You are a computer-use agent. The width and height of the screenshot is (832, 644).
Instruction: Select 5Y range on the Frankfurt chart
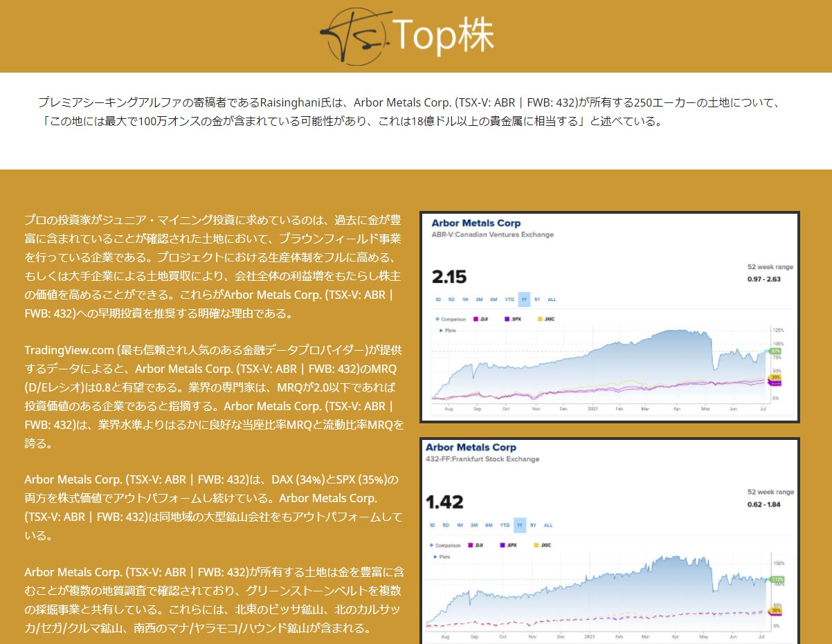tap(533, 525)
